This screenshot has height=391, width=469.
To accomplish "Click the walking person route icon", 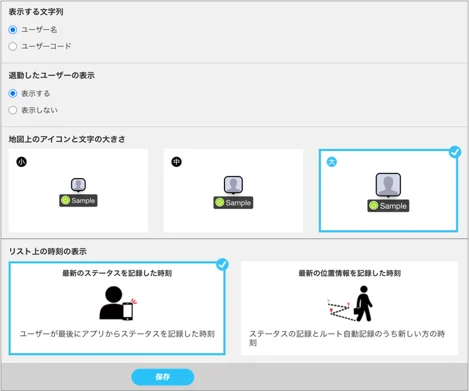I will tap(350, 303).
